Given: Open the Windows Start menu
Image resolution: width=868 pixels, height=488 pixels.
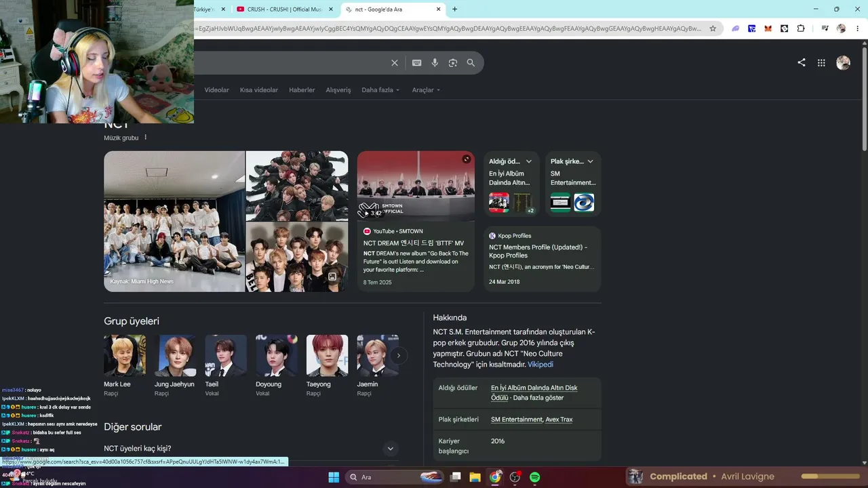Looking at the screenshot, I should tap(334, 477).
